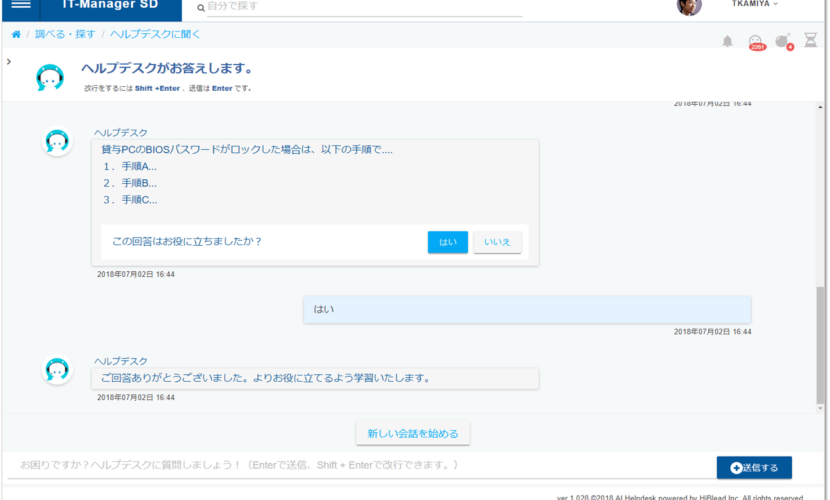Answer はい to the feedback question

(448, 242)
